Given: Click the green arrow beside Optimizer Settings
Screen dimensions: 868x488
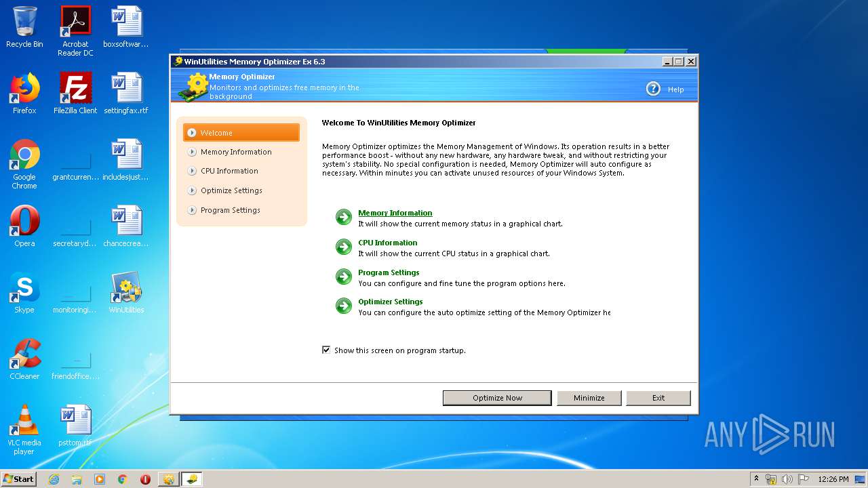Looking at the screenshot, I should (x=344, y=306).
